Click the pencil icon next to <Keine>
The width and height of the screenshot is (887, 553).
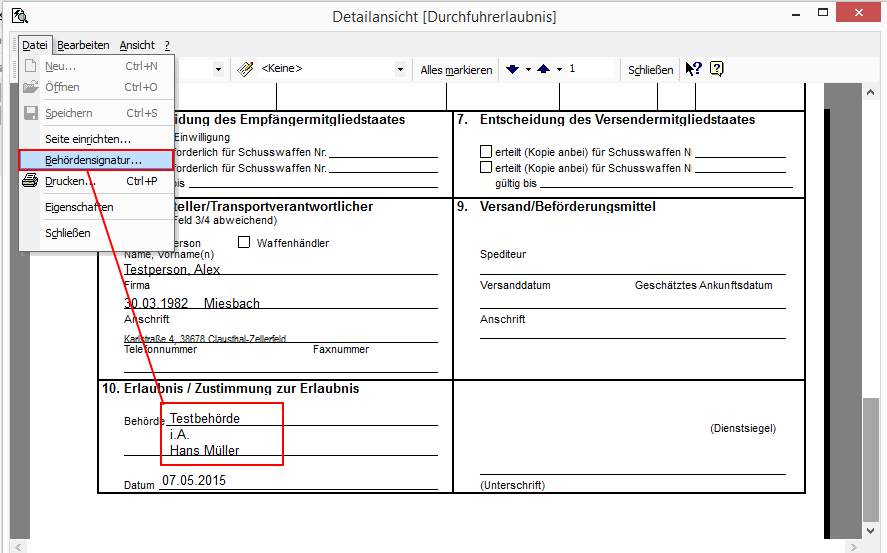[245, 69]
